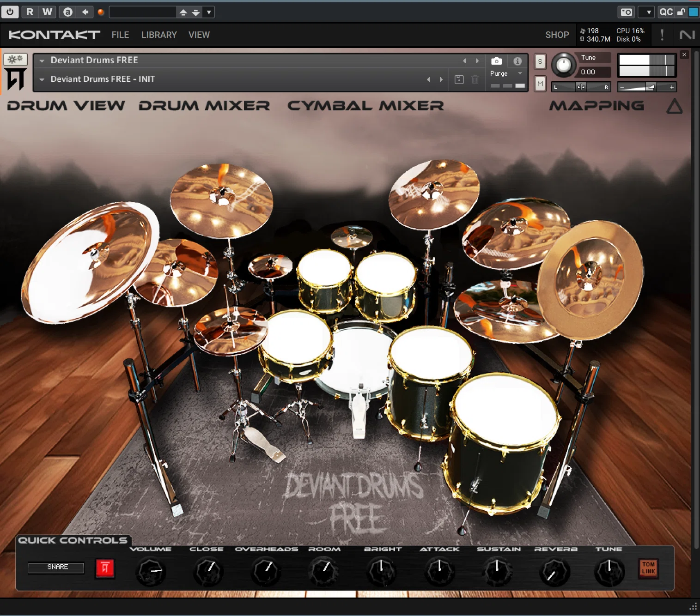Image resolution: width=700 pixels, height=616 pixels.
Task: Click the host snapshot camera icon
Action: pyautogui.click(x=626, y=12)
